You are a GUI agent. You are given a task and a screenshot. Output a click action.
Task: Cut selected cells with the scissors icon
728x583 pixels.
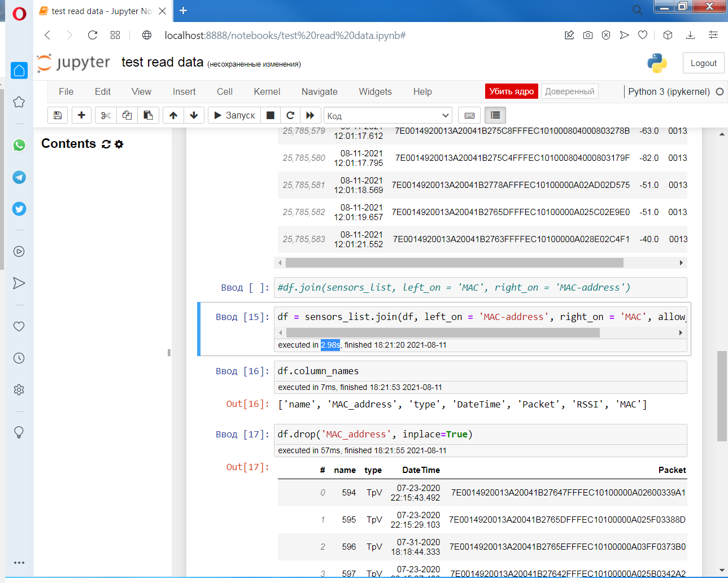pos(106,115)
